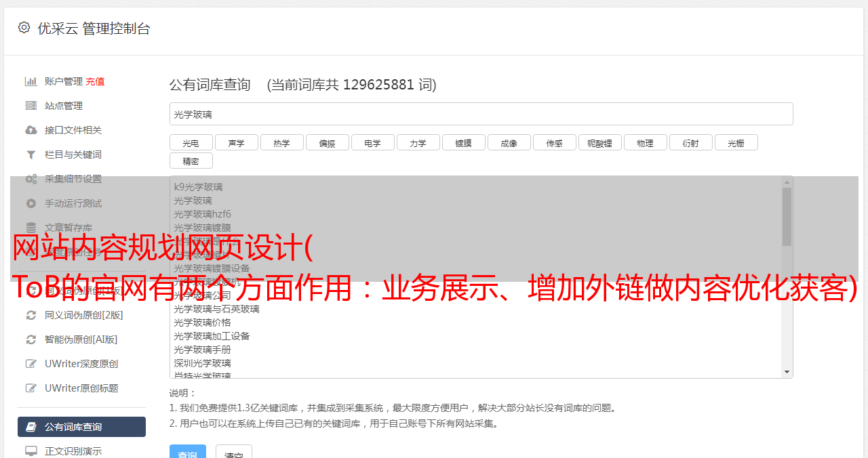Select the 热学 keyword tag
The width and height of the screenshot is (868, 458).
[x=282, y=143]
